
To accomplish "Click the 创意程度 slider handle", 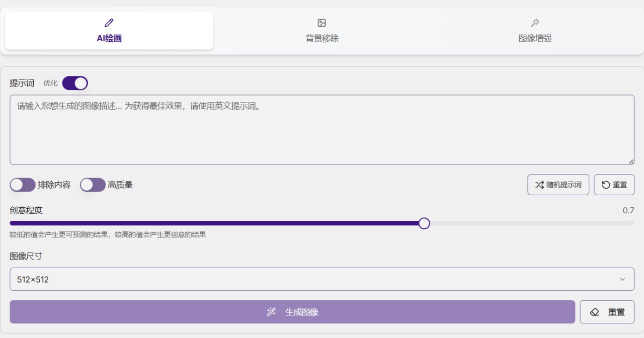I will [424, 223].
